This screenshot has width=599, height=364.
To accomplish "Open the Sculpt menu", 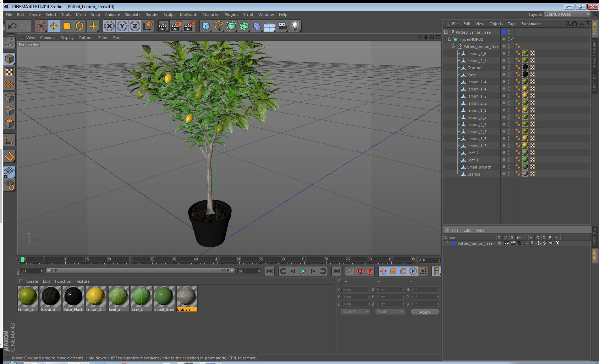I will point(169,15).
